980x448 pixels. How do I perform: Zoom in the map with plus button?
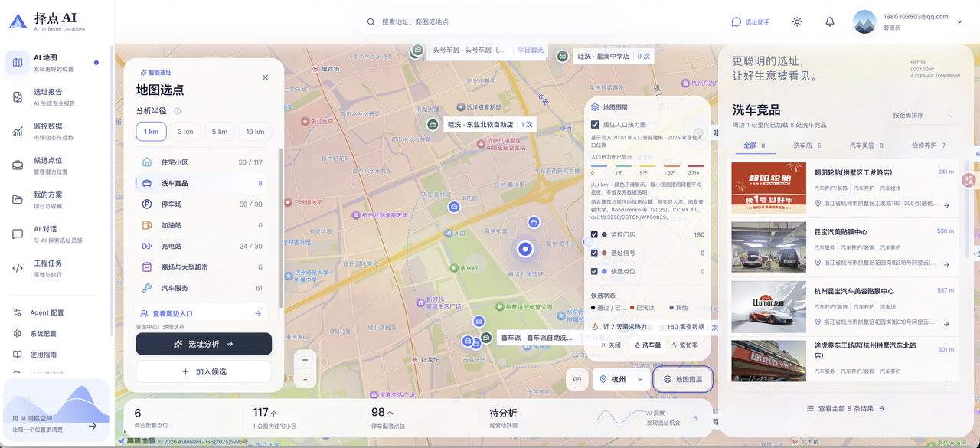[x=305, y=360]
